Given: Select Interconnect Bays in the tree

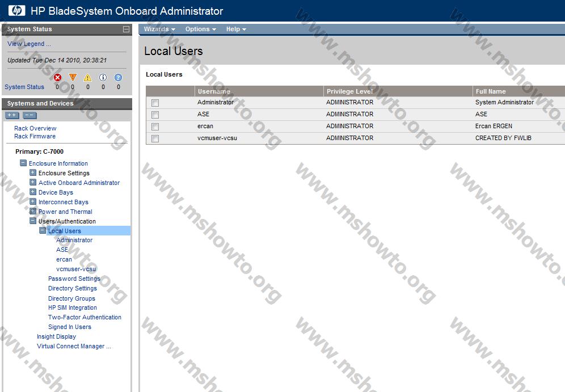Looking at the screenshot, I should [64, 202].
